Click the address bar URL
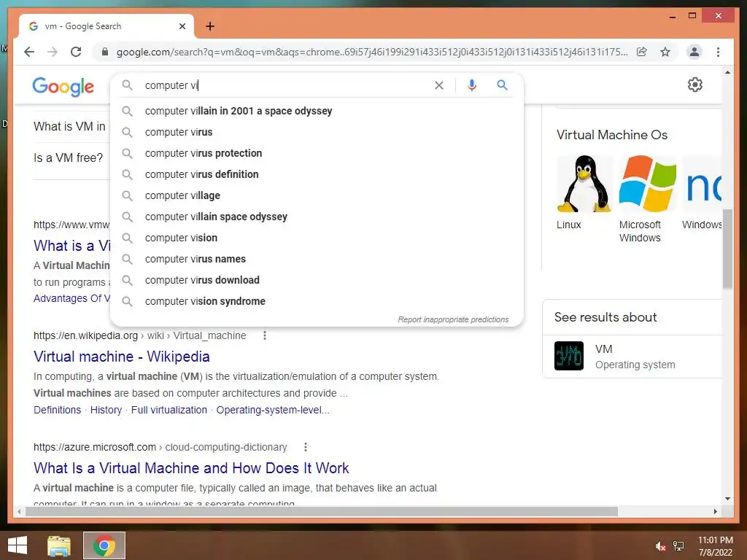The width and height of the screenshot is (747, 560). [372, 52]
